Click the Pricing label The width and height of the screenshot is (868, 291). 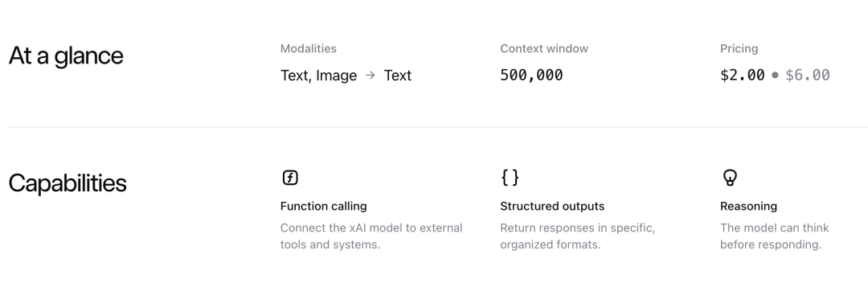(x=739, y=49)
